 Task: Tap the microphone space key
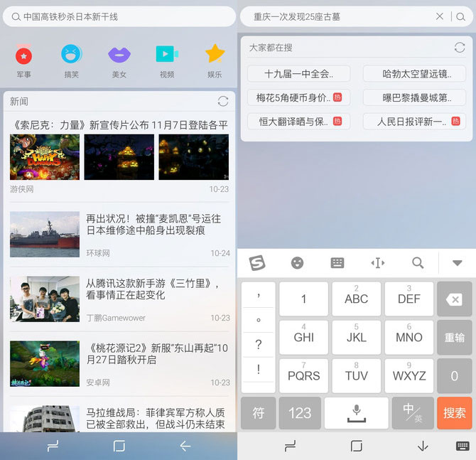(x=357, y=413)
